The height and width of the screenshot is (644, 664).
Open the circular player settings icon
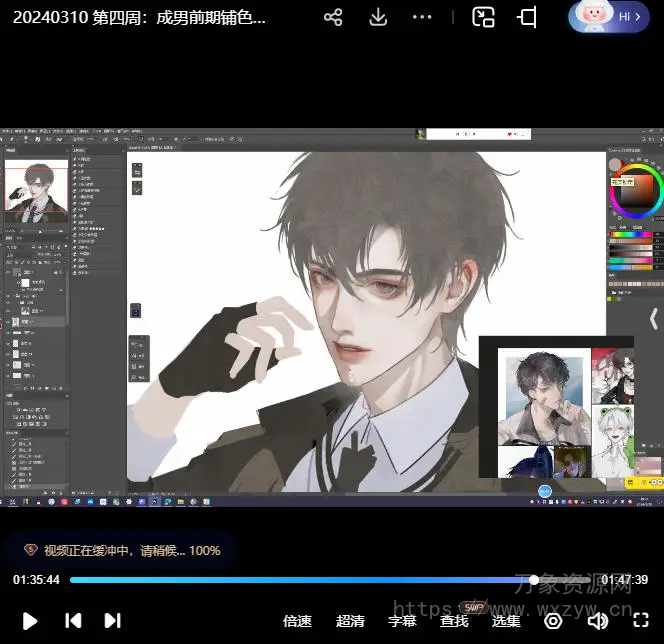pos(553,620)
